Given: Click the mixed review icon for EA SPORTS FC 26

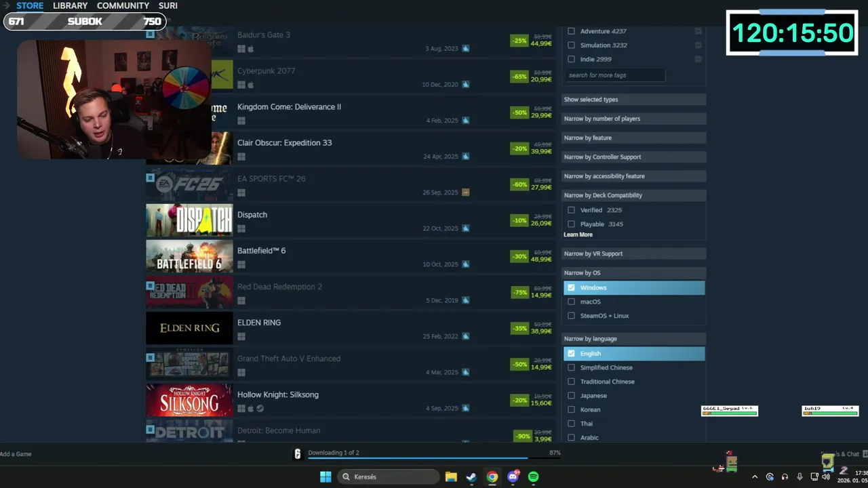Looking at the screenshot, I should [x=465, y=192].
